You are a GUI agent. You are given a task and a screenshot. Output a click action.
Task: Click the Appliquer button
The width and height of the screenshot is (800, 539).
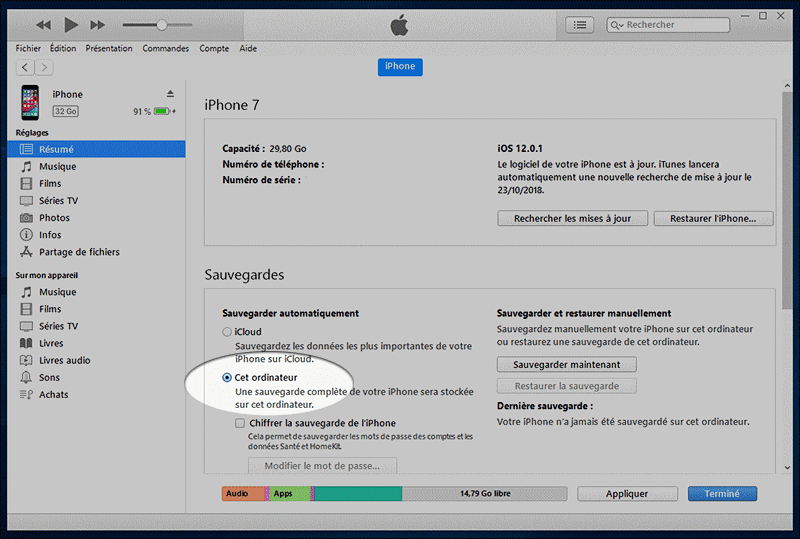[627, 494]
